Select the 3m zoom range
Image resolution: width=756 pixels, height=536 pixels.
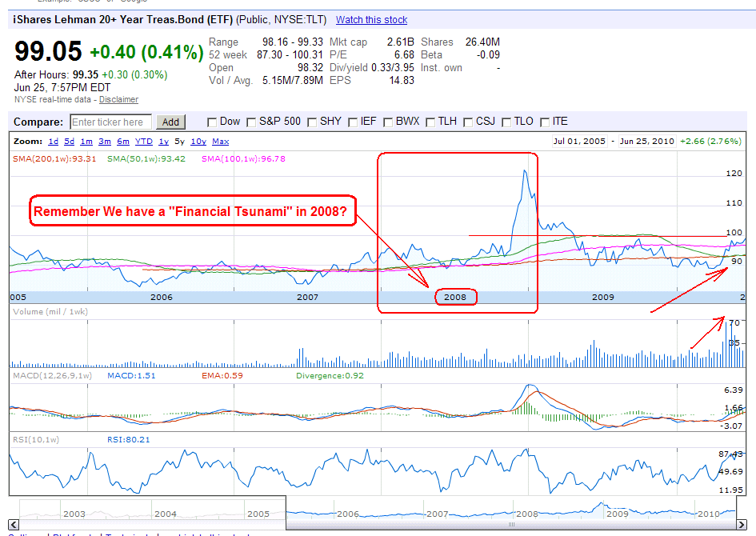[105, 142]
